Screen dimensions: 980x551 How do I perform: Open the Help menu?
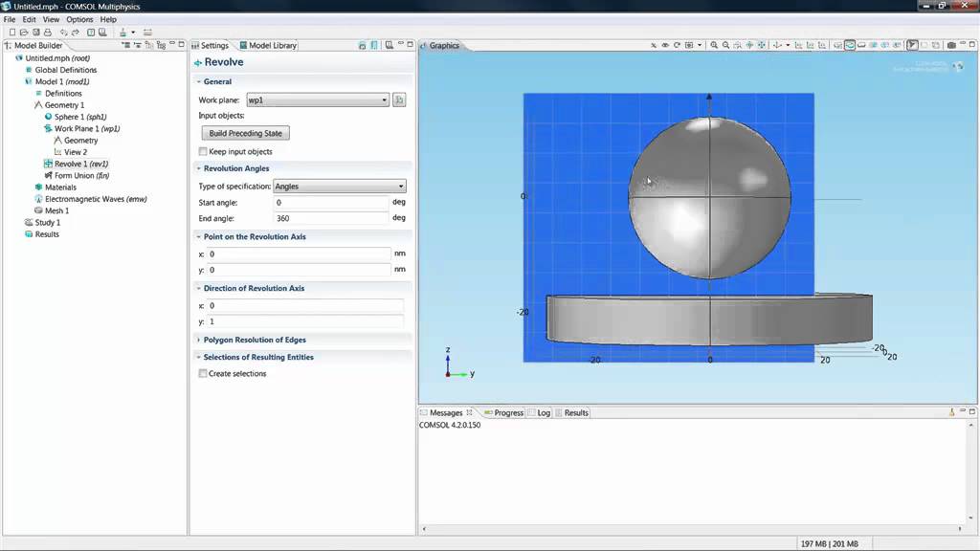[108, 19]
